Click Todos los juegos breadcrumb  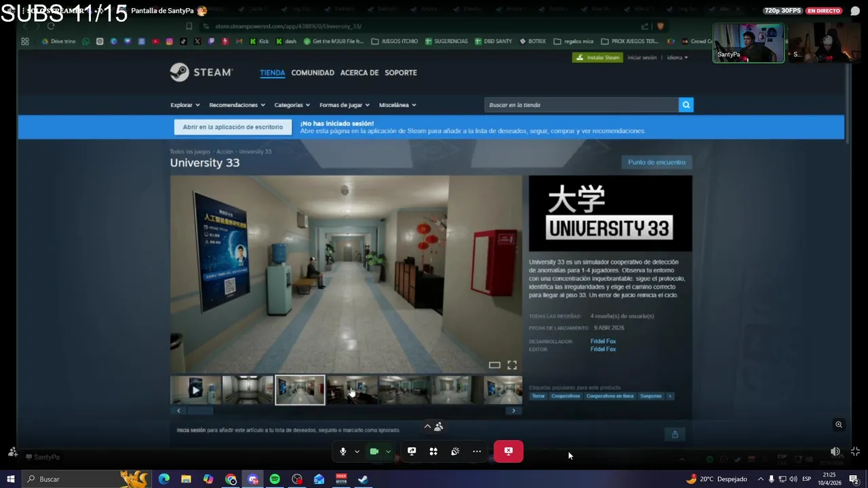click(190, 152)
